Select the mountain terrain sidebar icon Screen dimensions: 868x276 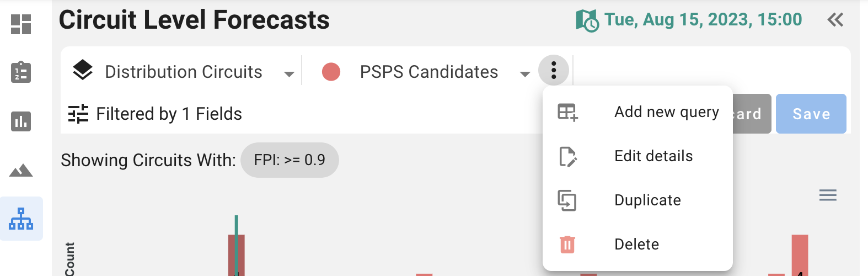pyautogui.click(x=21, y=170)
